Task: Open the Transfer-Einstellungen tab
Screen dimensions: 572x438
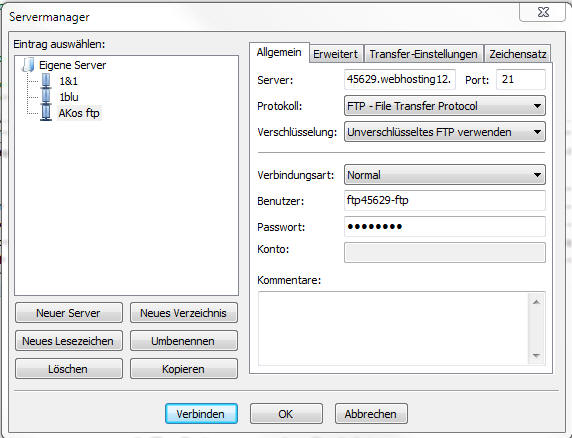Action: pyautogui.click(x=424, y=54)
